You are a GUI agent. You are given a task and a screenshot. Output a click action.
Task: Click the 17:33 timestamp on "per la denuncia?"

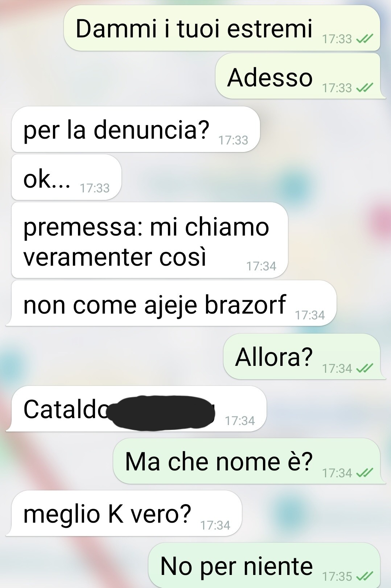(233, 140)
